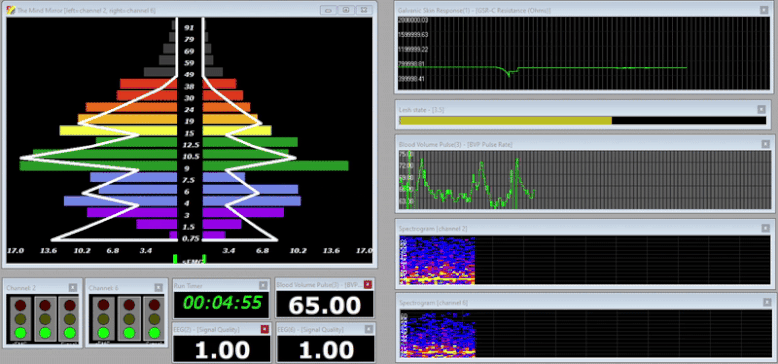This screenshot has width=778, height=364.
Task: Close the EEG(6) Signal Quality panel
Action: 368,328
